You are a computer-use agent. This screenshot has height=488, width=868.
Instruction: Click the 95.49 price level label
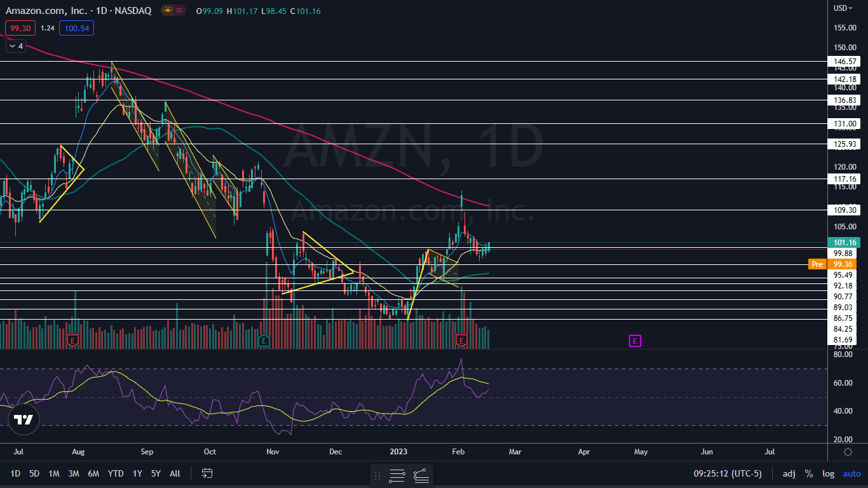point(843,274)
